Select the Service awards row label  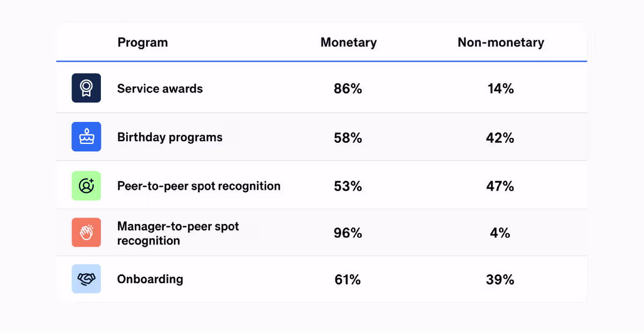tap(160, 89)
